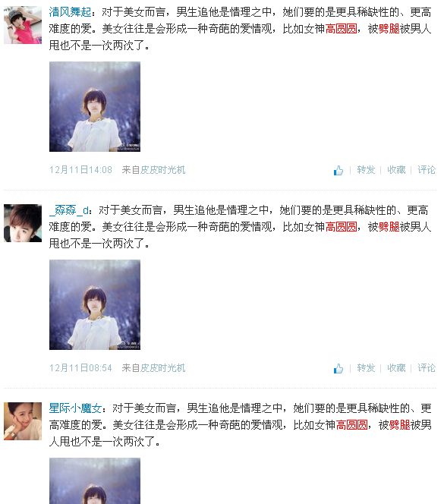Open _舜舜_d's profile avatar
The height and width of the screenshot is (504, 444).
pyautogui.click(x=23, y=223)
